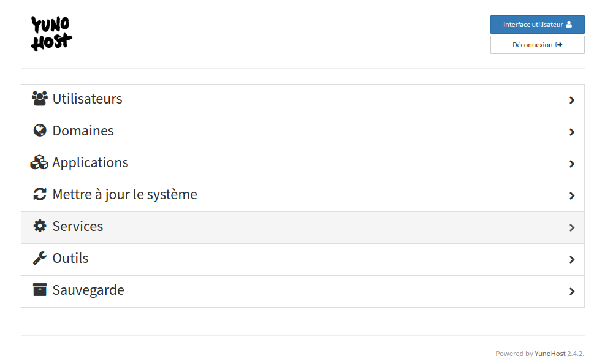
Task: Click the Services gear icon
Action: (x=40, y=226)
